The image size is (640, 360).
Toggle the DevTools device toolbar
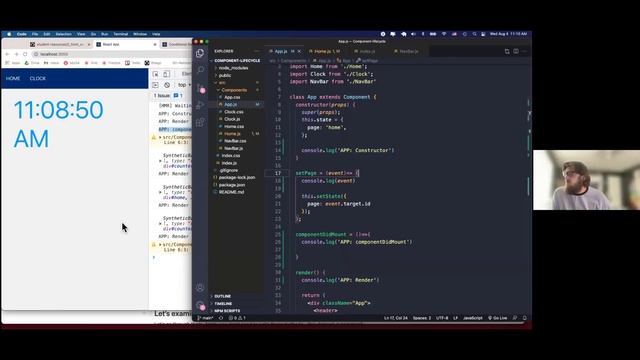point(167,74)
